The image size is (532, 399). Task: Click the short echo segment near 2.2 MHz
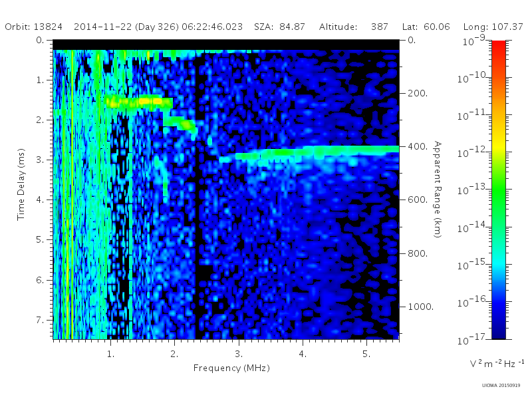click(180, 124)
